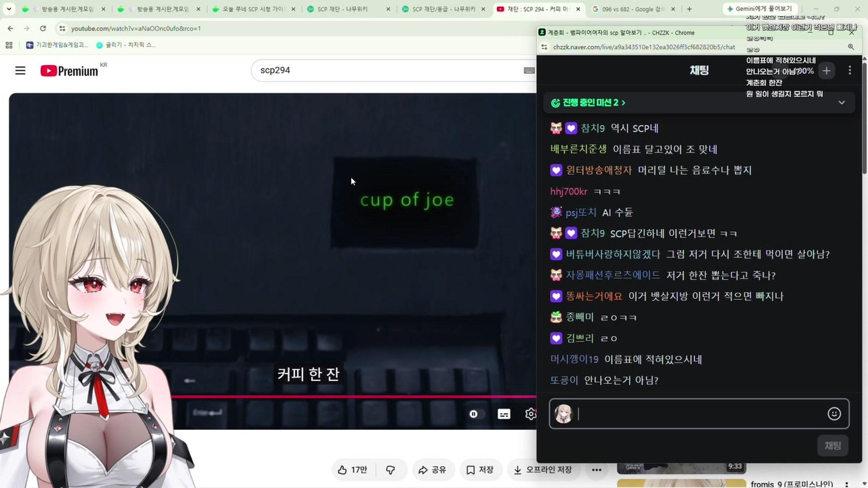Screen dimensions: 868x488
Task: Dislike the video
Action: (x=391, y=470)
